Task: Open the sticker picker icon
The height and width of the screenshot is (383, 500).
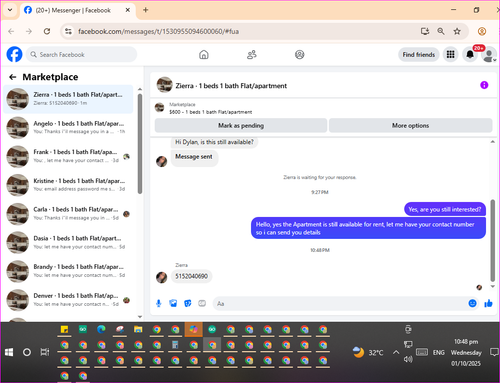Action: 188,303
